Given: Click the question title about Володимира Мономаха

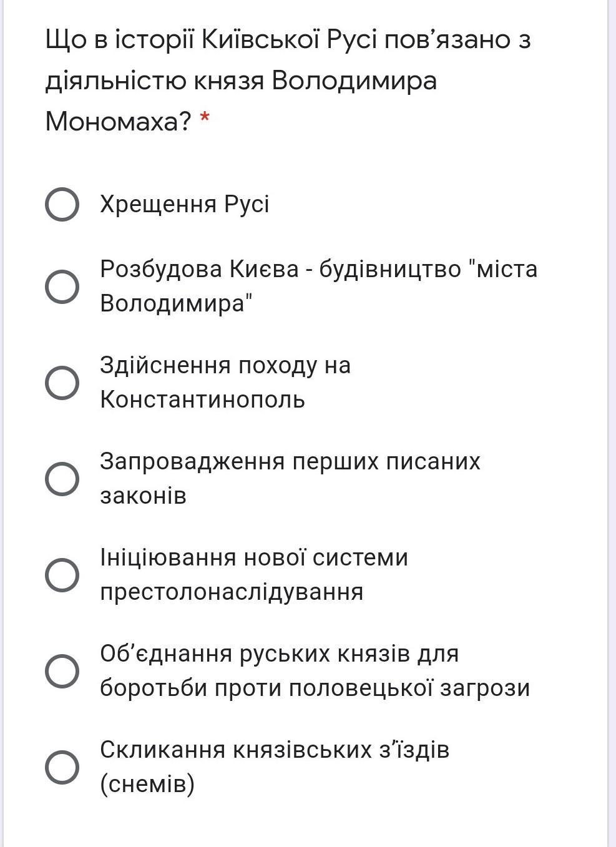Looking at the screenshot, I should tap(288, 81).
